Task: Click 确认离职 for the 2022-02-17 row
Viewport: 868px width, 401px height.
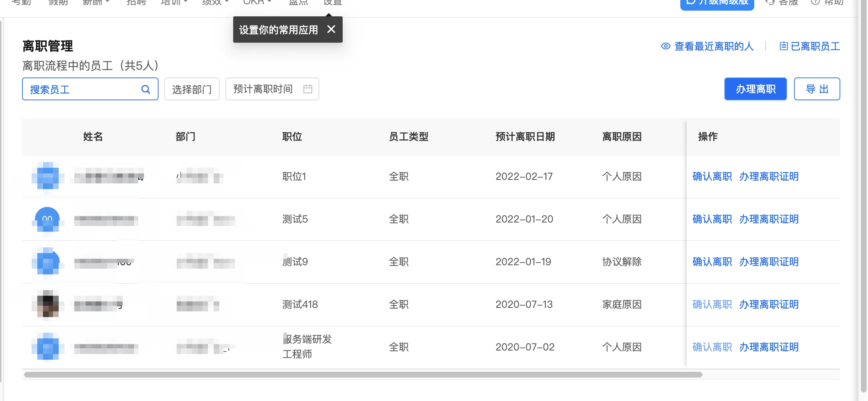Action: [712, 176]
